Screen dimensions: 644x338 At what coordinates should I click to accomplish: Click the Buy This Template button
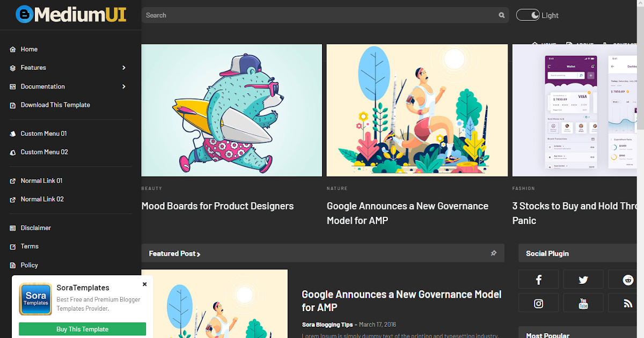tap(82, 328)
